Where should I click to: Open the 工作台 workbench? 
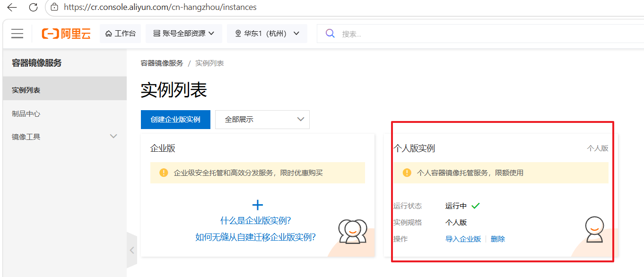pyautogui.click(x=120, y=34)
